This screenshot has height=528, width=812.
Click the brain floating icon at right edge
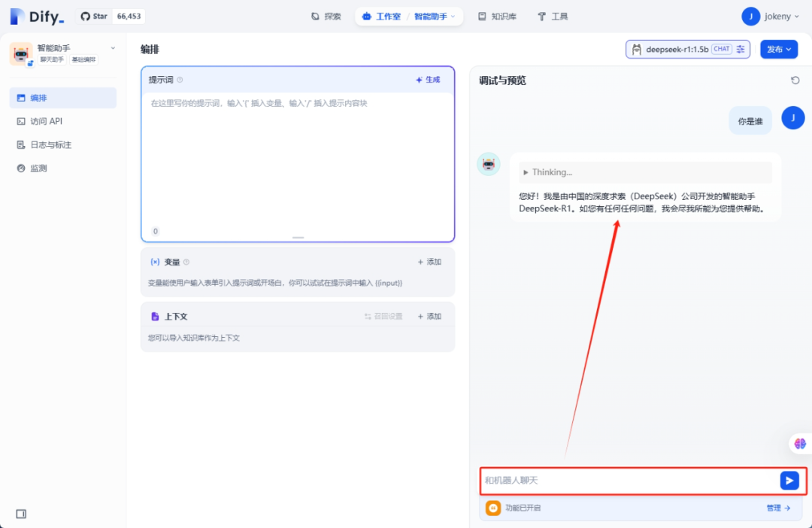[x=800, y=444]
